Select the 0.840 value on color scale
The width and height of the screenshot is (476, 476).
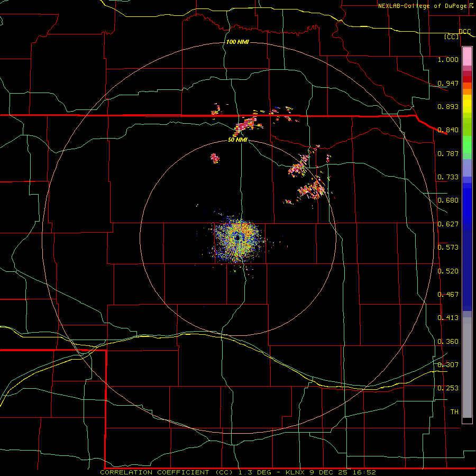coord(448,130)
